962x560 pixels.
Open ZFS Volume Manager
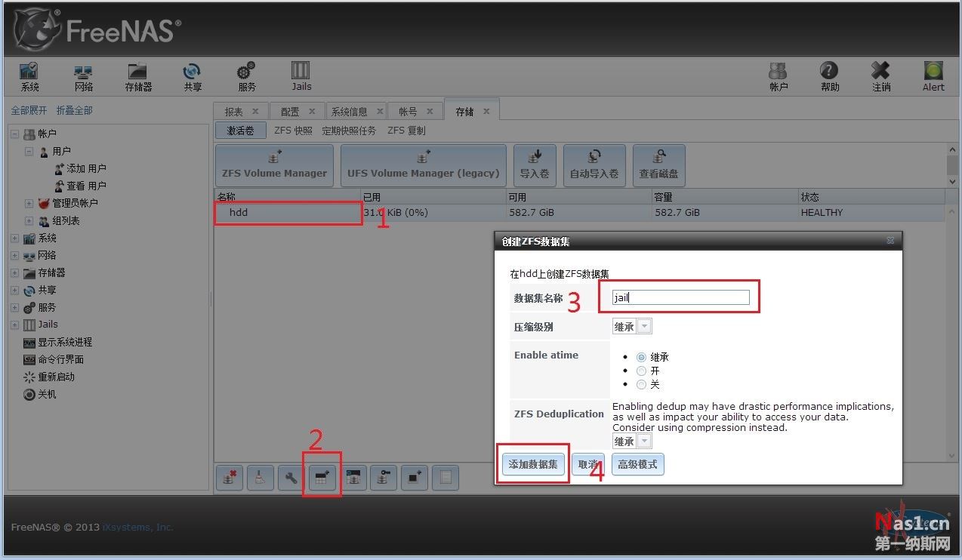tap(275, 165)
